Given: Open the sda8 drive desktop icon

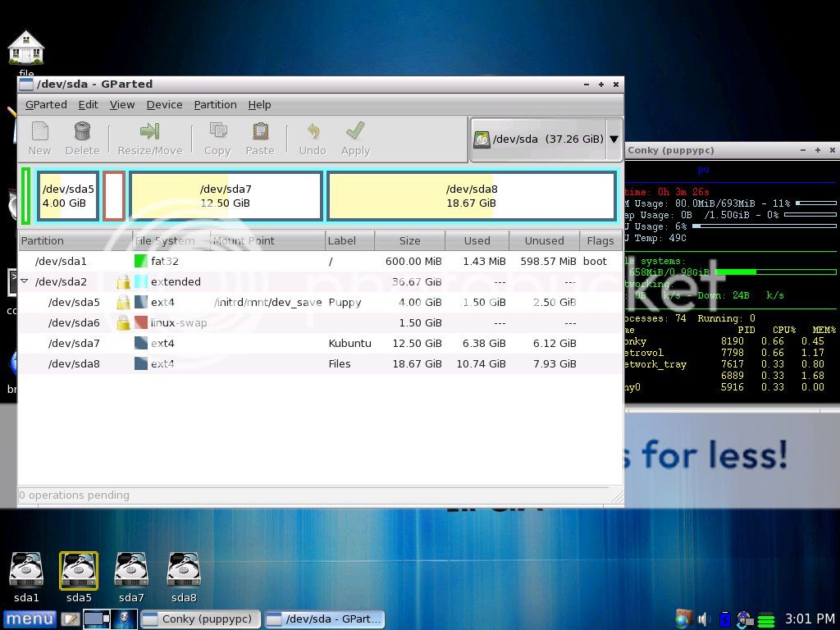Looking at the screenshot, I should (183, 568).
